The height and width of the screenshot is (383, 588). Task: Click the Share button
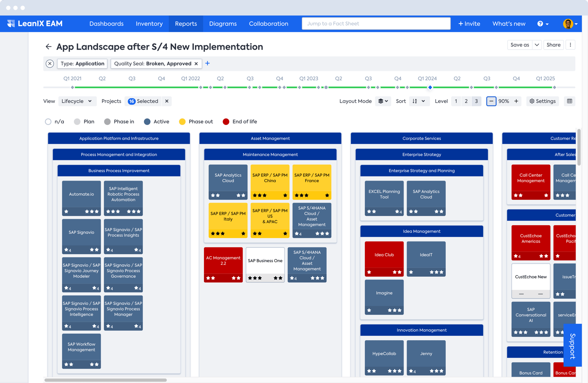point(553,45)
